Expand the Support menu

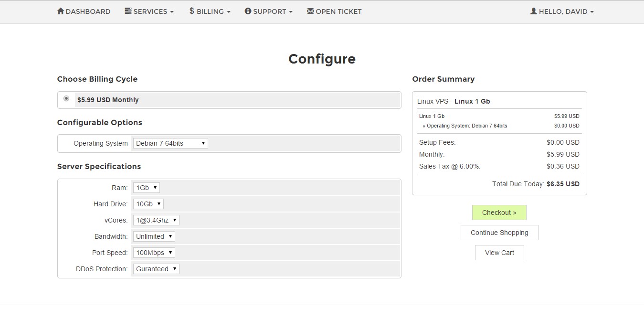coord(268,11)
